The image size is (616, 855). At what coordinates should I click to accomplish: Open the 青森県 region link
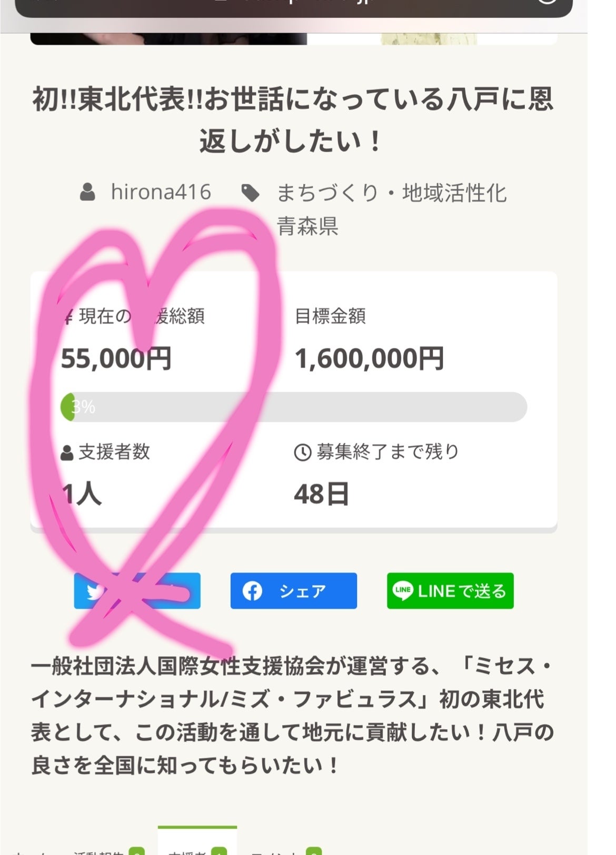(307, 226)
